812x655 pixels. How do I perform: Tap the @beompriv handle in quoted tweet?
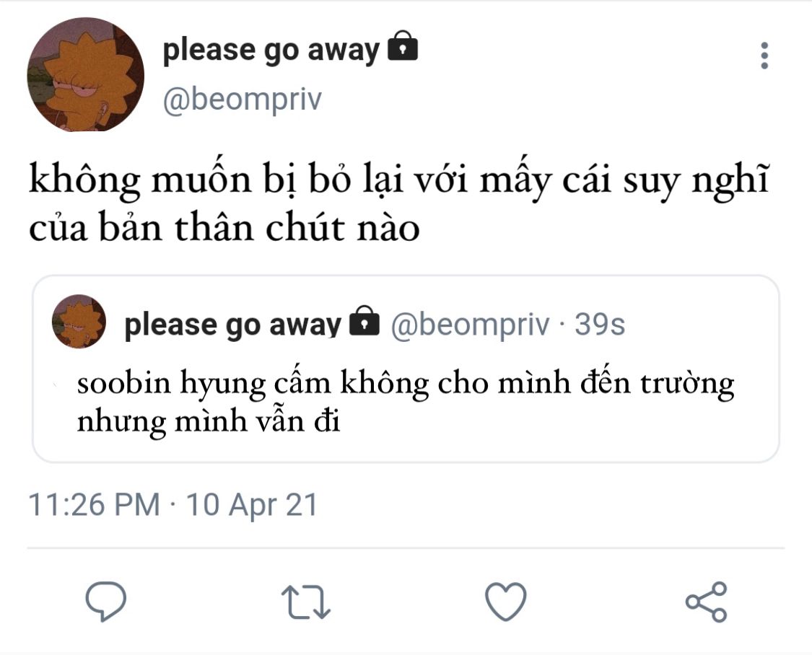[x=470, y=325]
